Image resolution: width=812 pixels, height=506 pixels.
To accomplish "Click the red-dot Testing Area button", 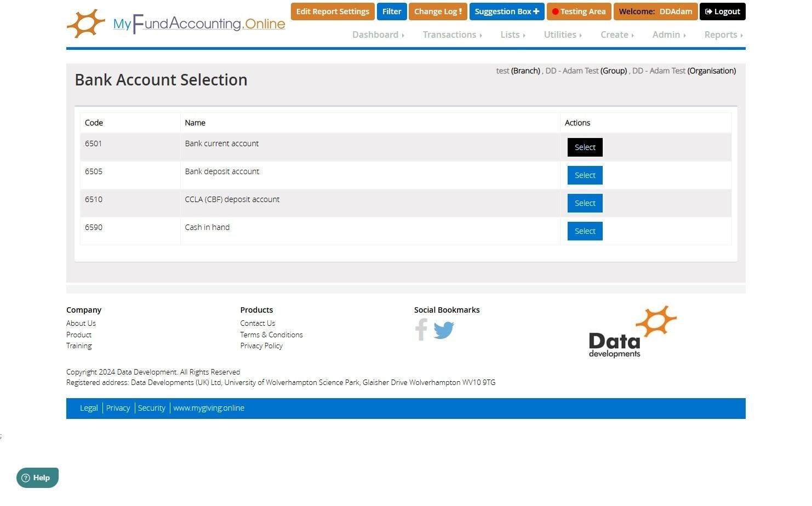I will coord(579,12).
